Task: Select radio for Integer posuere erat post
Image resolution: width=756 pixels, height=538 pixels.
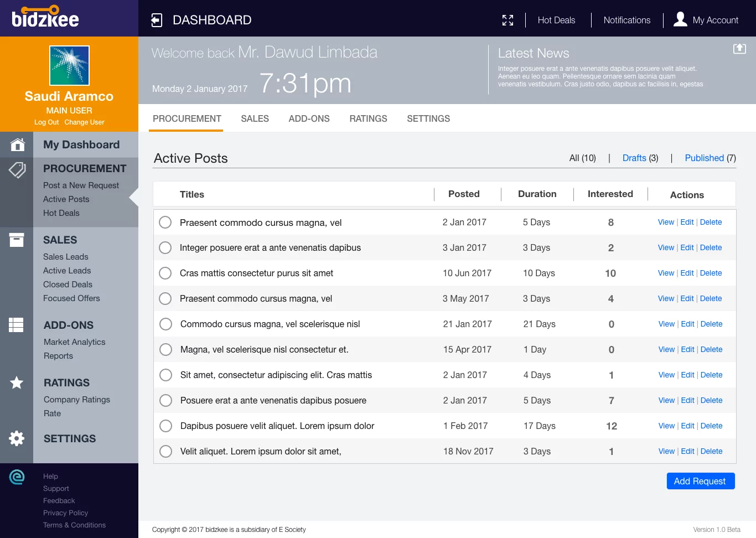Action: [x=165, y=247]
